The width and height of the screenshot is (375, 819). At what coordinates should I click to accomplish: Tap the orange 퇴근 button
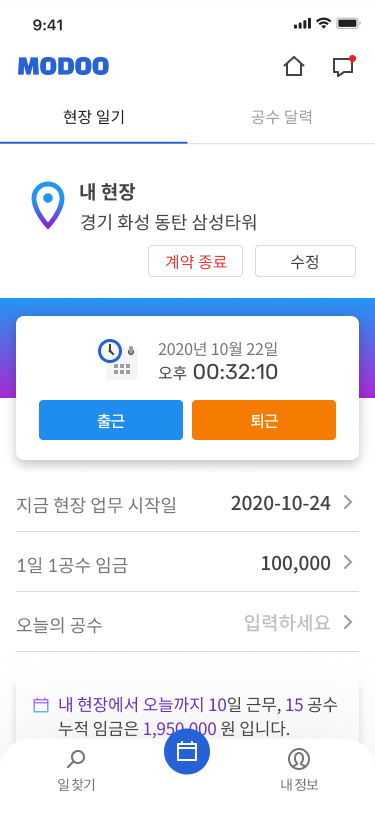264,420
